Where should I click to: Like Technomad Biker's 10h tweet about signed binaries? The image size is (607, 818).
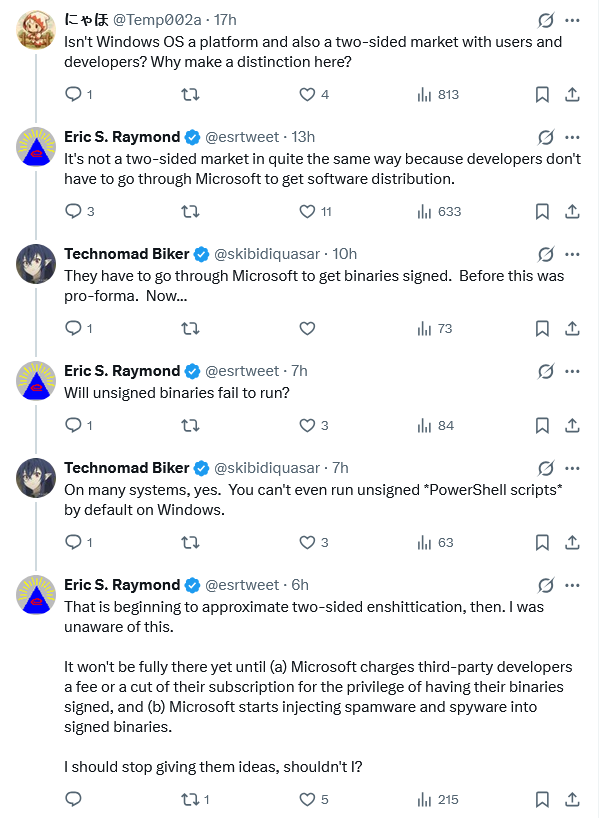[x=308, y=328]
